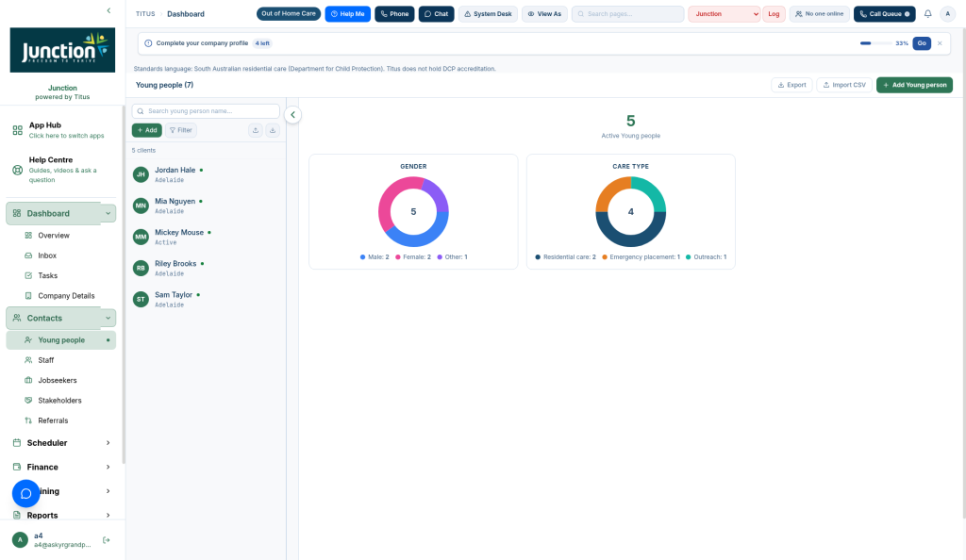
Task: Click the Search young person name field
Action: tap(206, 111)
